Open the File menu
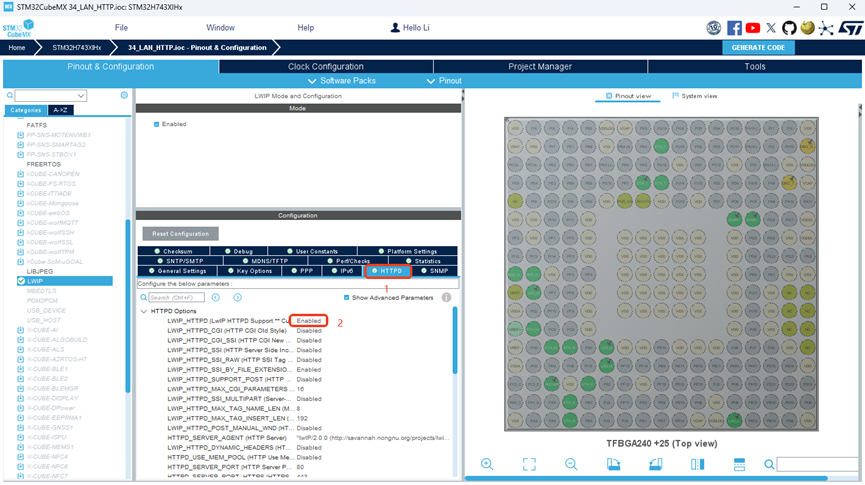Screen dimensions: 865x485 click(121, 28)
